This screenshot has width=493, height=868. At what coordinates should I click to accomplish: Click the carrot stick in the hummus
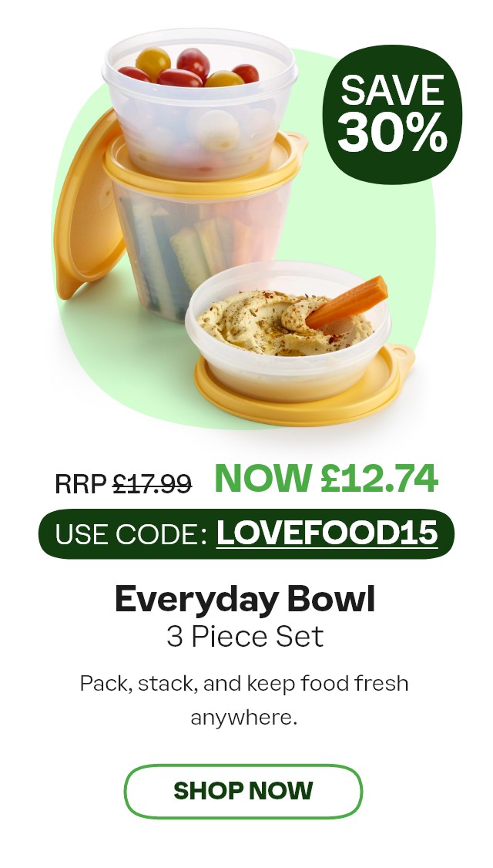[347, 301]
